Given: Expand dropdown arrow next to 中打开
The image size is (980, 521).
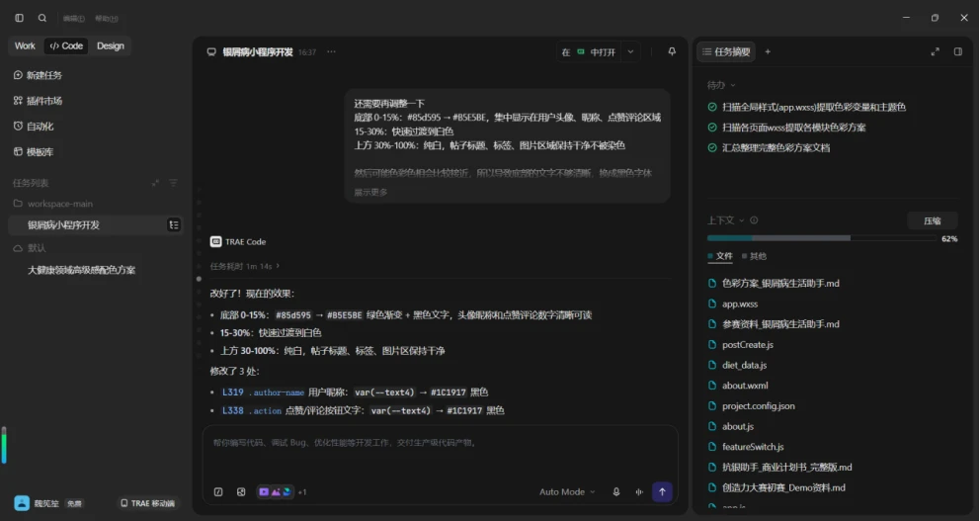Looking at the screenshot, I should 630,52.
